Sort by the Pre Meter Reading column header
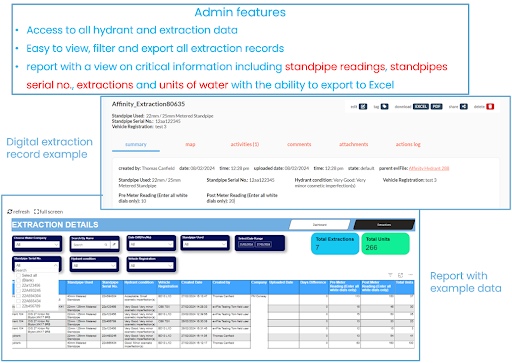Screen dimensions: 512x363 345,287
